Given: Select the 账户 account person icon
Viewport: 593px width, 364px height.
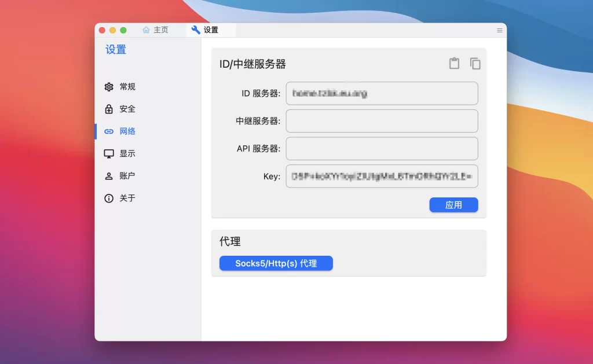Looking at the screenshot, I should 108,175.
